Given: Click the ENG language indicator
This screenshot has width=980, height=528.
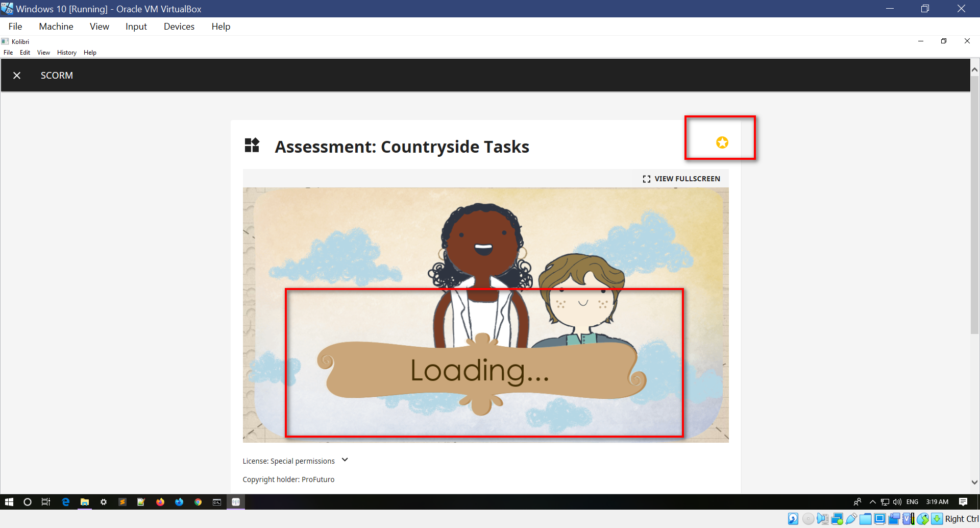Looking at the screenshot, I should click(913, 502).
